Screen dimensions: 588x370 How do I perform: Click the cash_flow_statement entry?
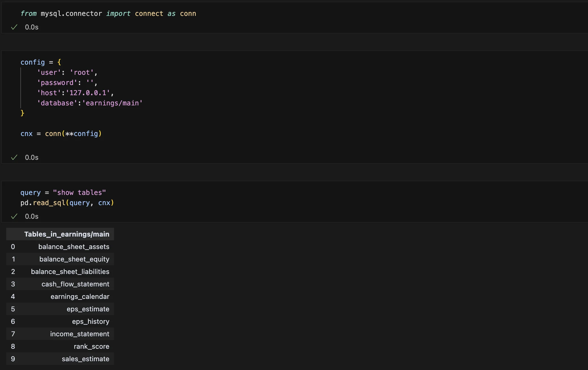pos(75,284)
